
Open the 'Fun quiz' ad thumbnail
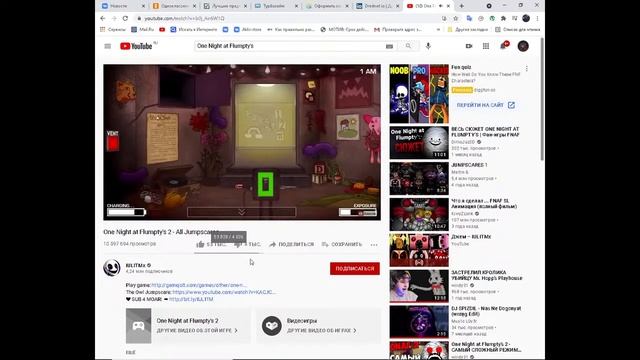point(419,93)
